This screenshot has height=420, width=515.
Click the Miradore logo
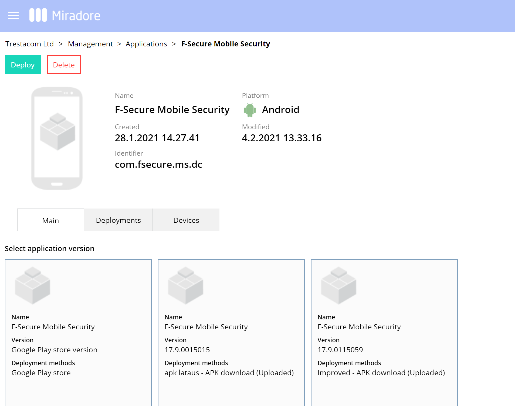pos(65,15)
